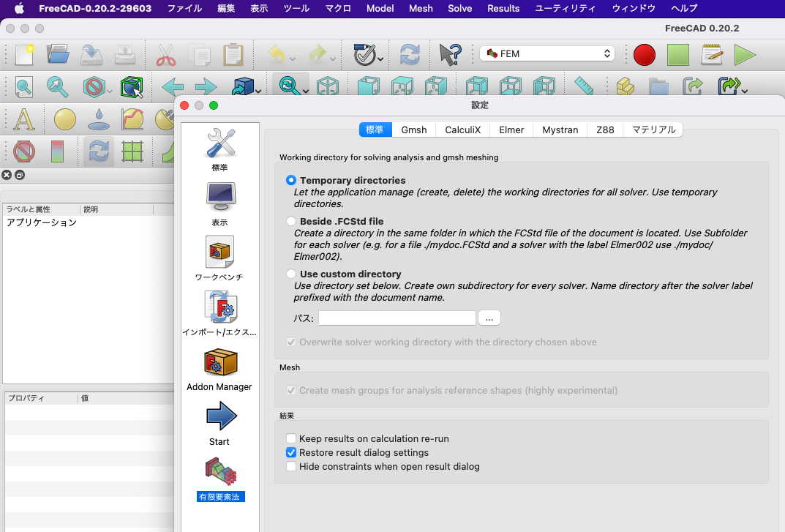This screenshot has width=785, height=532.
Task: Navigate forward with the right teal arrow
Action: (x=206, y=86)
